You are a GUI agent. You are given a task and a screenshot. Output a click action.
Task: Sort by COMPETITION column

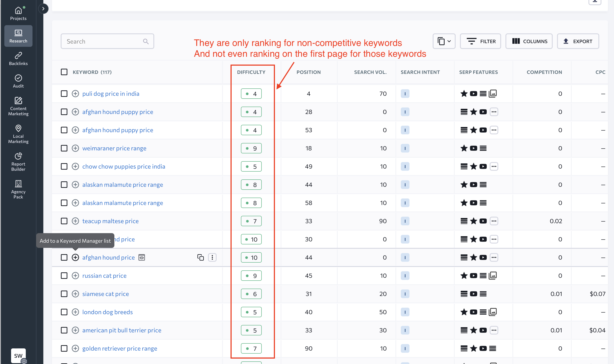pos(544,72)
